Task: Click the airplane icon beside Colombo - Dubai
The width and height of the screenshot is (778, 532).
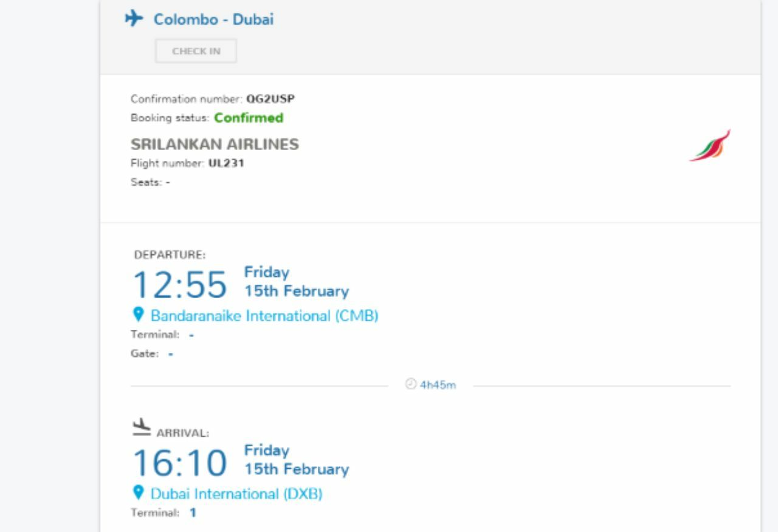Action: tap(134, 19)
